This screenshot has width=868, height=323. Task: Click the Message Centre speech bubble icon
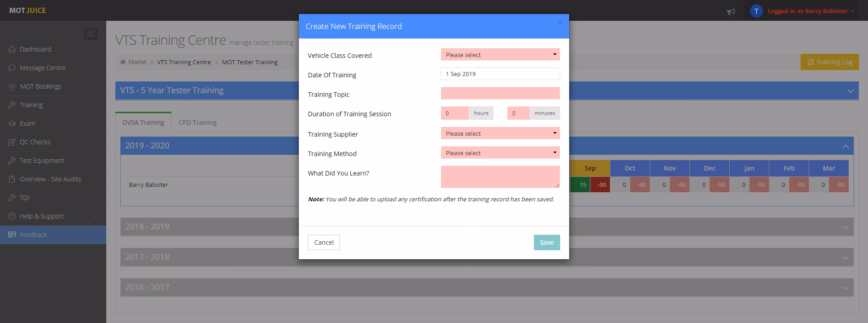coord(12,68)
